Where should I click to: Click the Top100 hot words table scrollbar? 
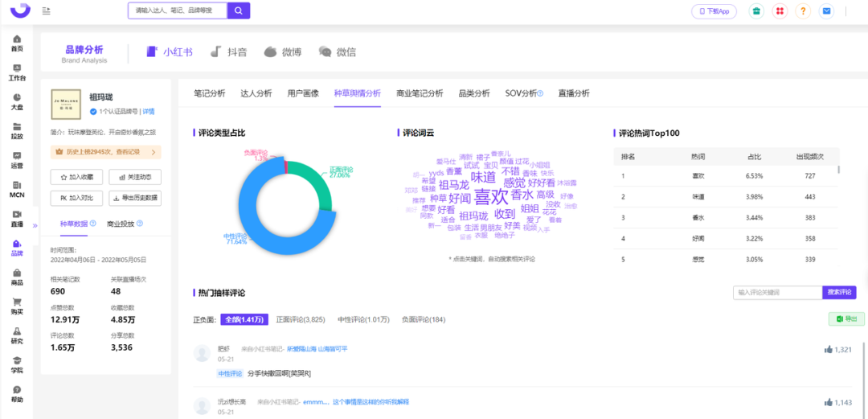coord(840,170)
